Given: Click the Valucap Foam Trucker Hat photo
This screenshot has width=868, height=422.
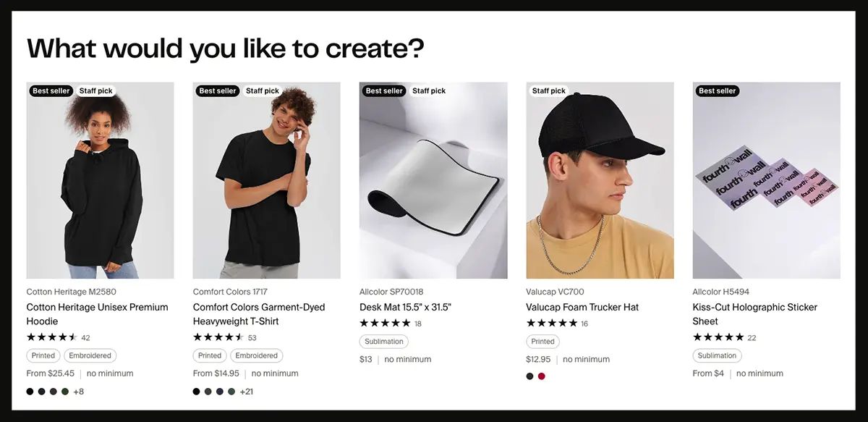Looking at the screenshot, I should click(600, 180).
